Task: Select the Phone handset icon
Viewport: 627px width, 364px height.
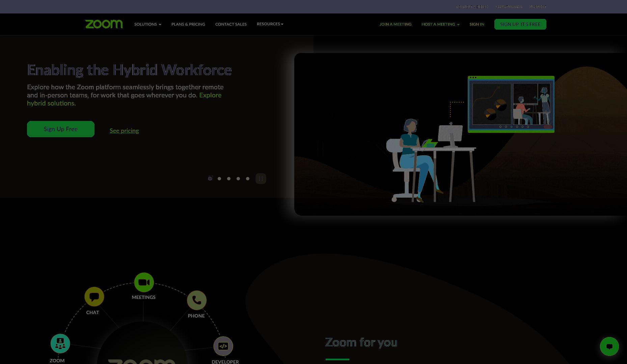Action: [x=197, y=300]
